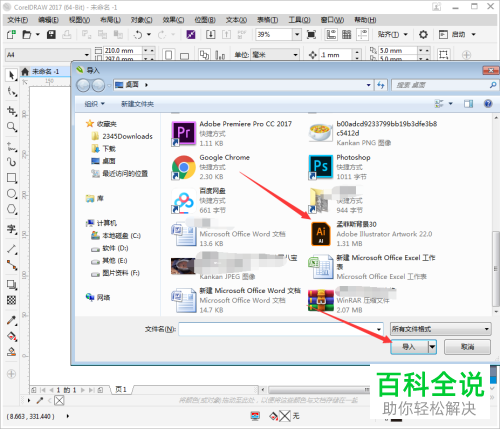Select the Crop tool
This screenshot has width=500, height=429.
tap(12, 111)
